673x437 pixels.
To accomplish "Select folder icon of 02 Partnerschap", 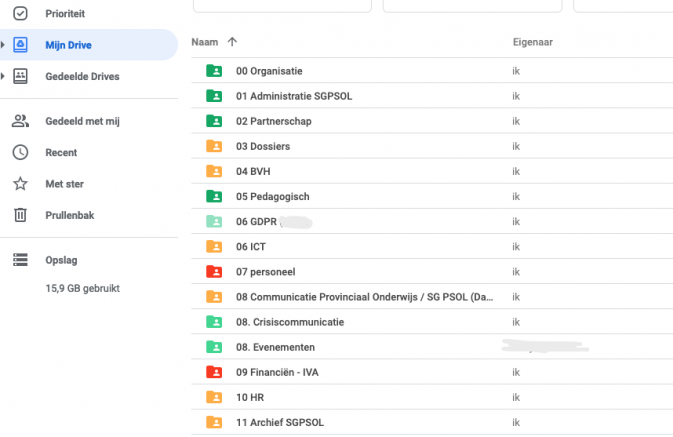I will tap(214, 121).
